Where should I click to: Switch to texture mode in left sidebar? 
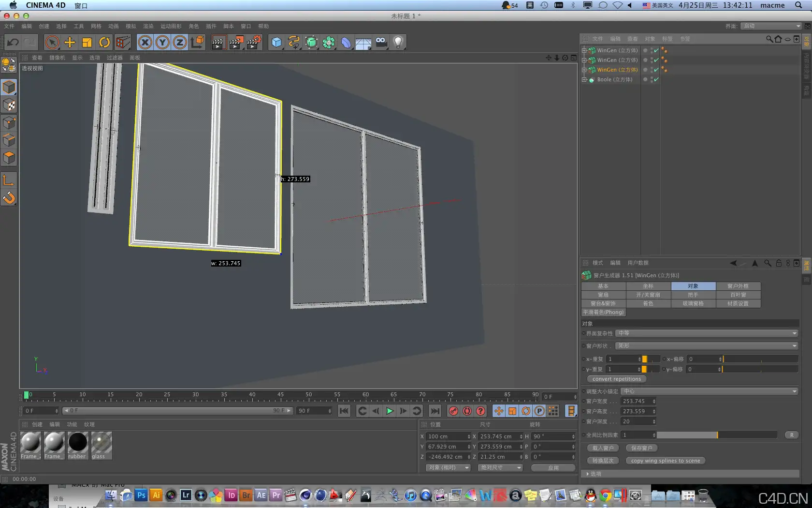tap(9, 105)
